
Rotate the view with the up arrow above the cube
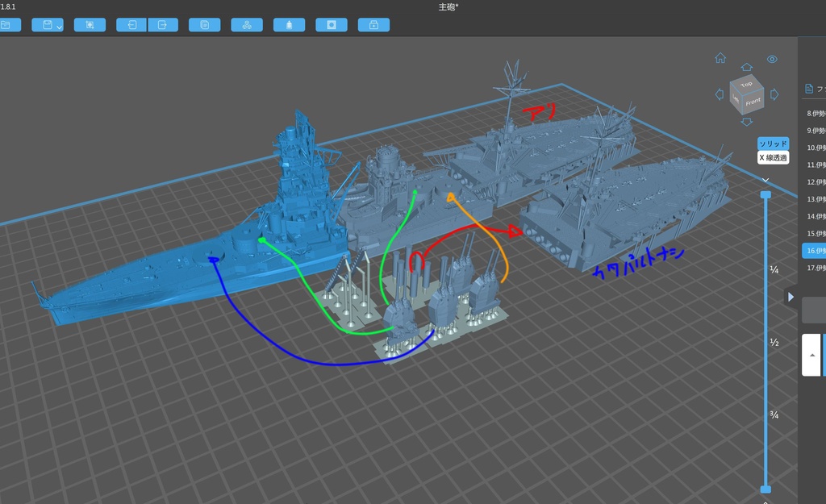746,67
